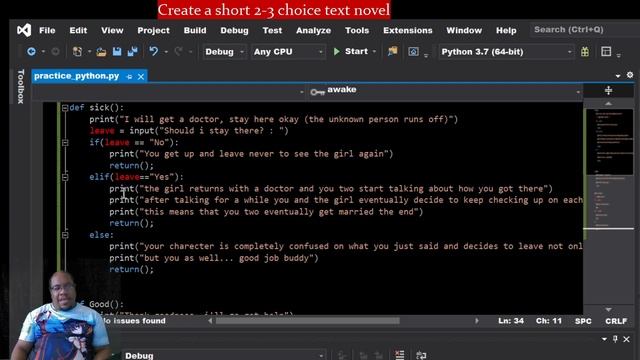This screenshot has width=640, height=360.
Task: Open the Tools menu
Action: click(357, 30)
